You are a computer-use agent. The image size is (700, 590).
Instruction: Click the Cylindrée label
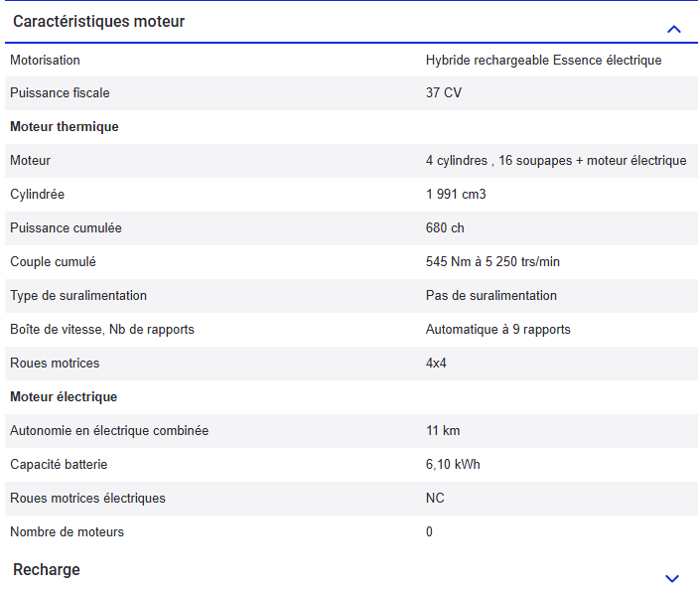pyautogui.click(x=37, y=195)
